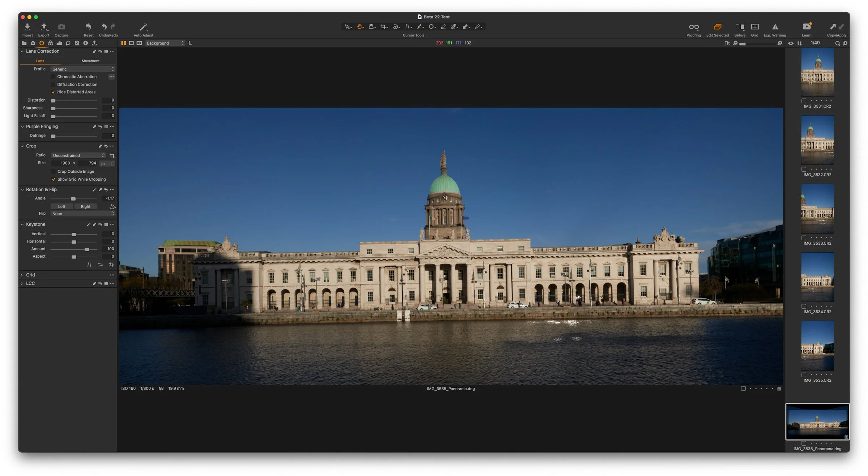This screenshot has width=868, height=476.
Task: Click the Export icon
Action: click(44, 27)
